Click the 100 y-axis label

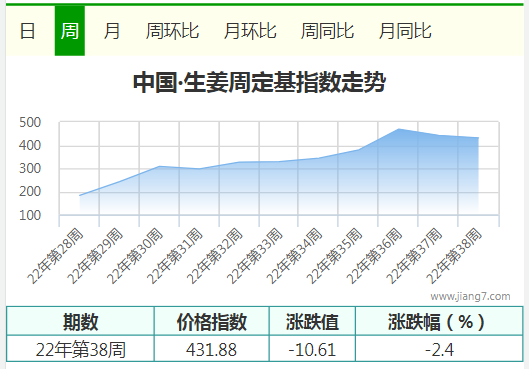(30, 215)
